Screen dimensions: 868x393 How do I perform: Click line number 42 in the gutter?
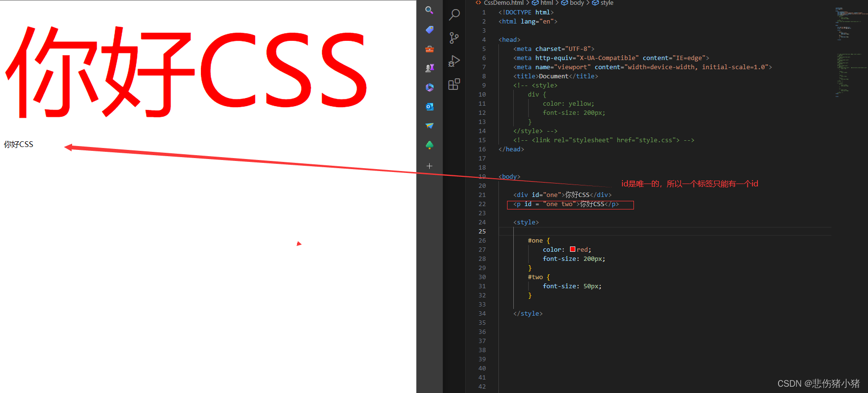tap(482, 387)
